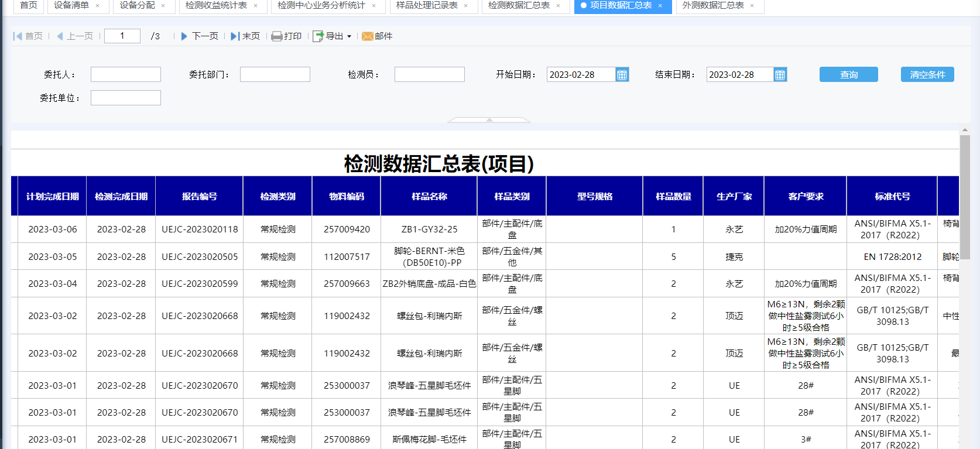The image size is (980, 449).
Task: Send the report by email (邮件)
Action: pyautogui.click(x=377, y=36)
